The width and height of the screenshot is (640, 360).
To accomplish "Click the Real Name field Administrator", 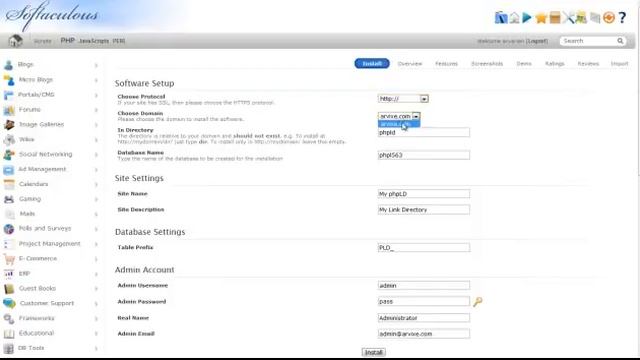I will [x=424, y=318].
